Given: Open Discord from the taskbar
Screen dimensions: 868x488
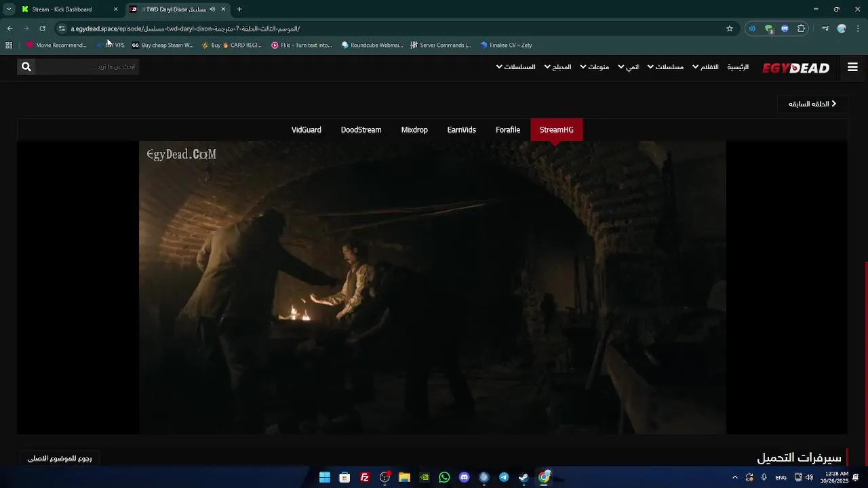Looking at the screenshot, I should click(x=465, y=477).
